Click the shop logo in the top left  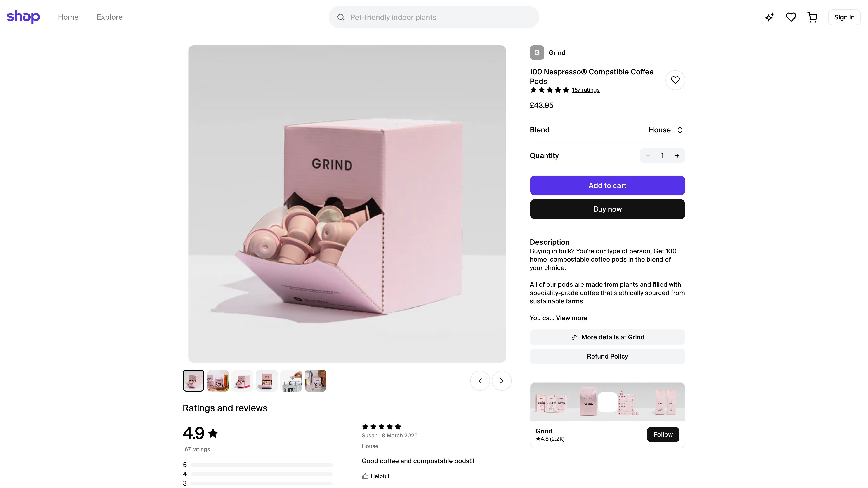23,17
